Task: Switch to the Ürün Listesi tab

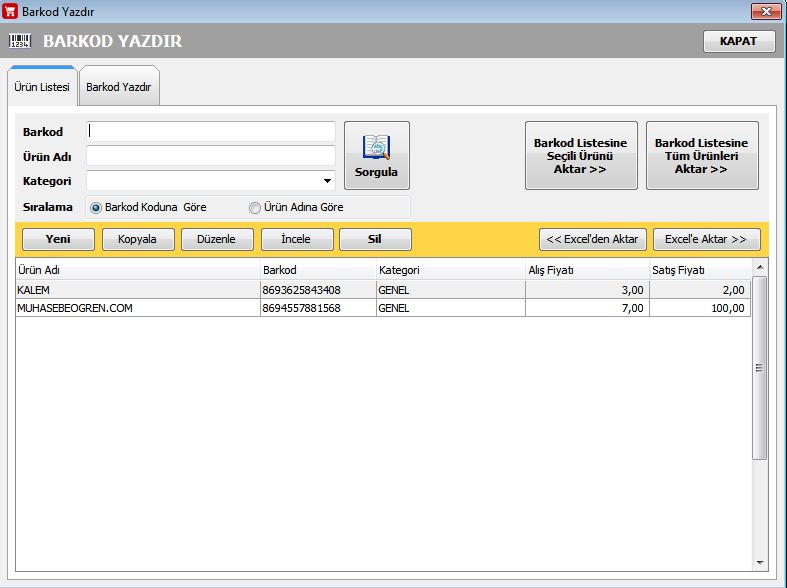Action: (42, 87)
